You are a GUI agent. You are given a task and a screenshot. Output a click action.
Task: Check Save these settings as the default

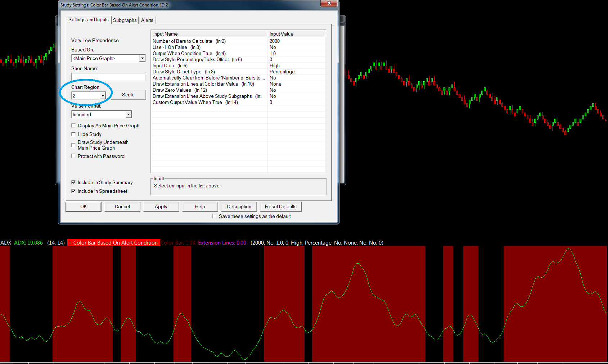point(215,216)
